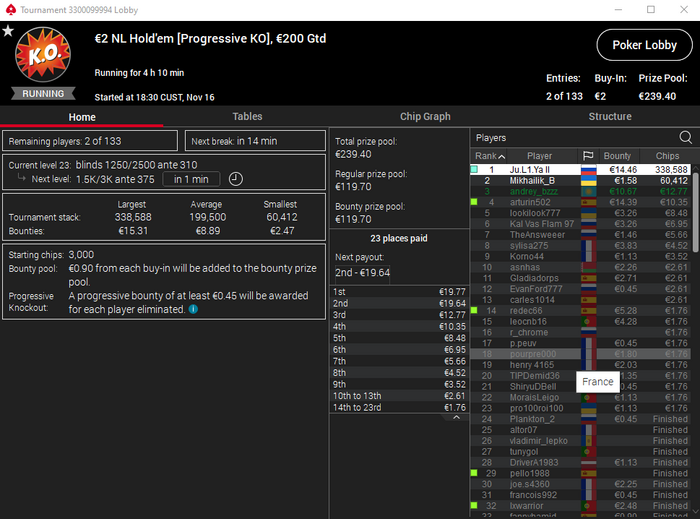Click the player list scrollbar thumb
Screen dimensions: 700x519
[696, 212]
